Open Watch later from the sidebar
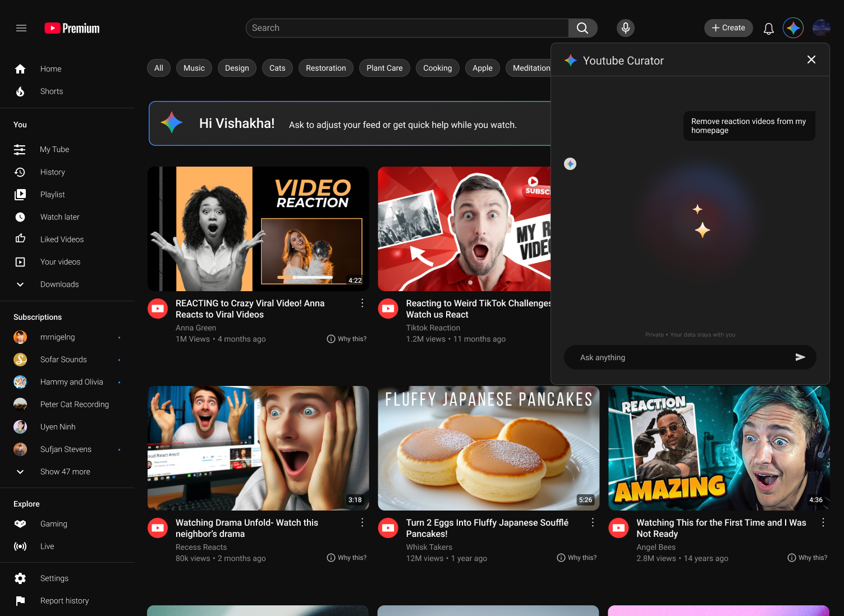This screenshot has width=844, height=616. coord(58,217)
